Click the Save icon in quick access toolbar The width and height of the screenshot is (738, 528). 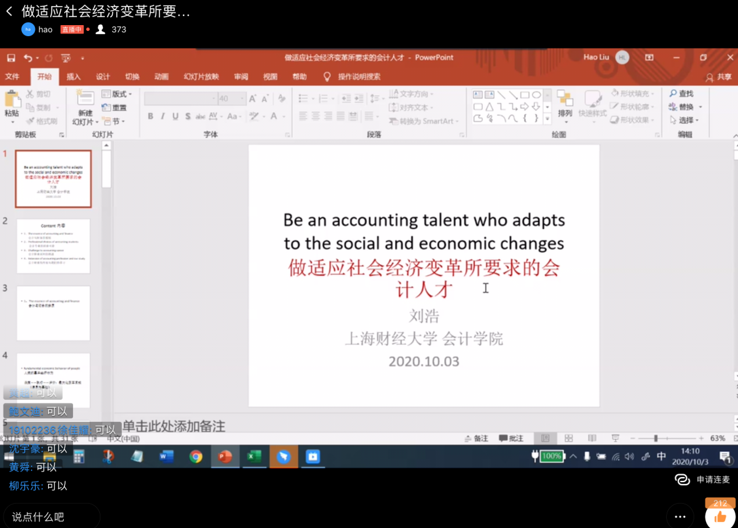[x=11, y=58]
